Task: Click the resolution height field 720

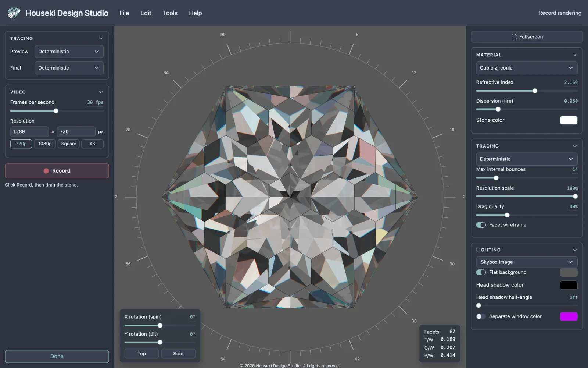Action: tap(76, 132)
